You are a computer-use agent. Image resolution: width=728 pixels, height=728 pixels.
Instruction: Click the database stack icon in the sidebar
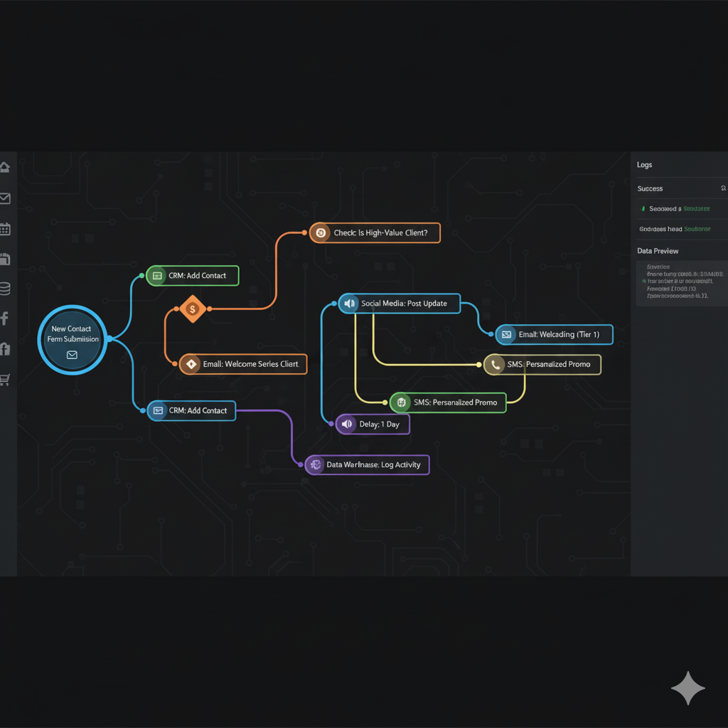tap(5, 289)
